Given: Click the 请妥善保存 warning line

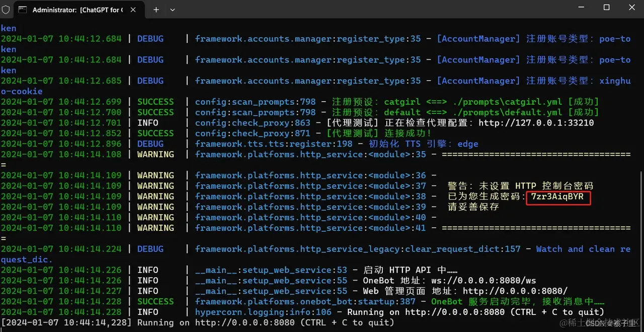Looking at the screenshot, I should click(x=473, y=207).
